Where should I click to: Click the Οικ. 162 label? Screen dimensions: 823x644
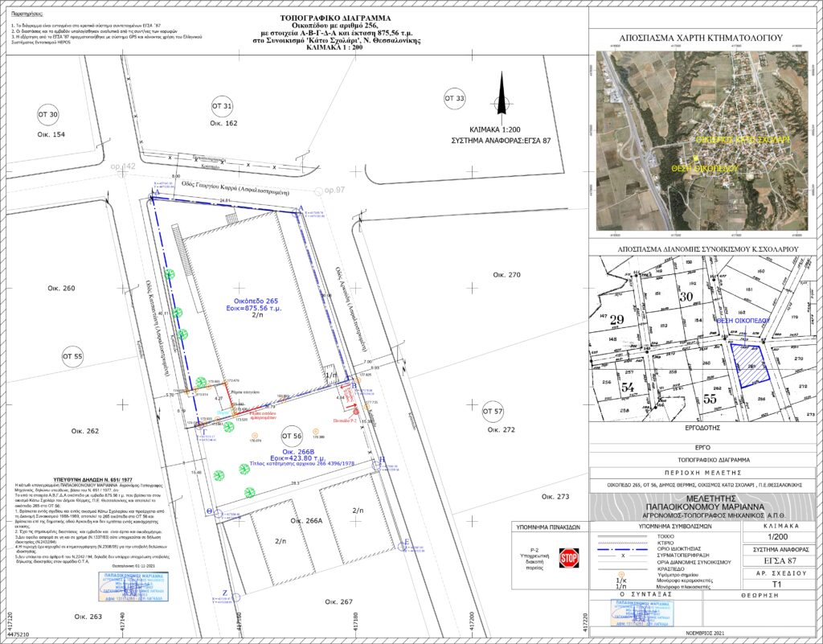(x=223, y=123)
